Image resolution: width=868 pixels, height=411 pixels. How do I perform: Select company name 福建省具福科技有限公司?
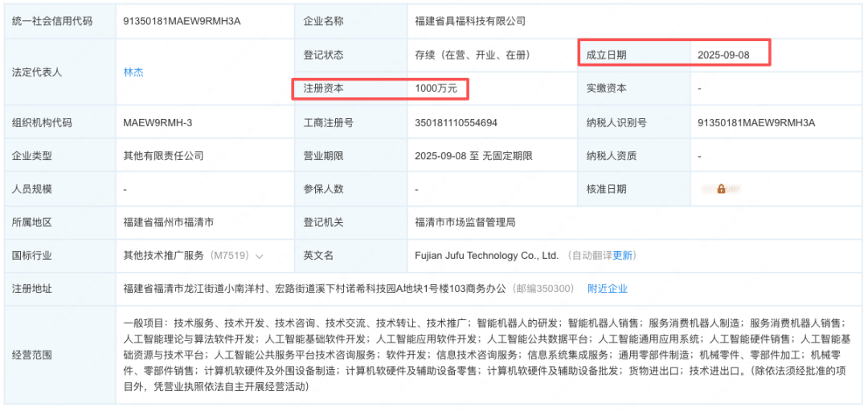(x=470, y=22)
